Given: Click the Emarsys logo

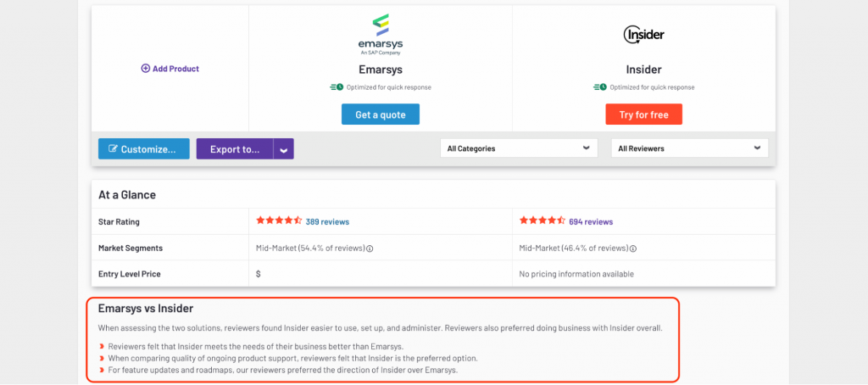Looking at the screenshot, I should [381, 35].
